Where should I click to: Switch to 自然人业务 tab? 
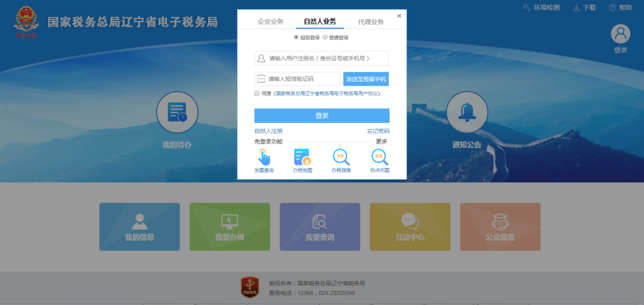pyautogui.click(x=320, y=22)
